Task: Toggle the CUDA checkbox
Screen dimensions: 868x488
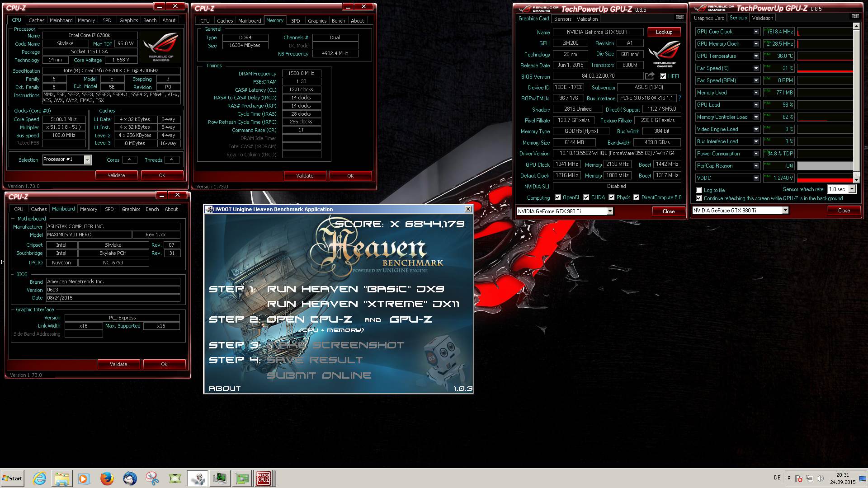Action: click(x=586, y=197)
